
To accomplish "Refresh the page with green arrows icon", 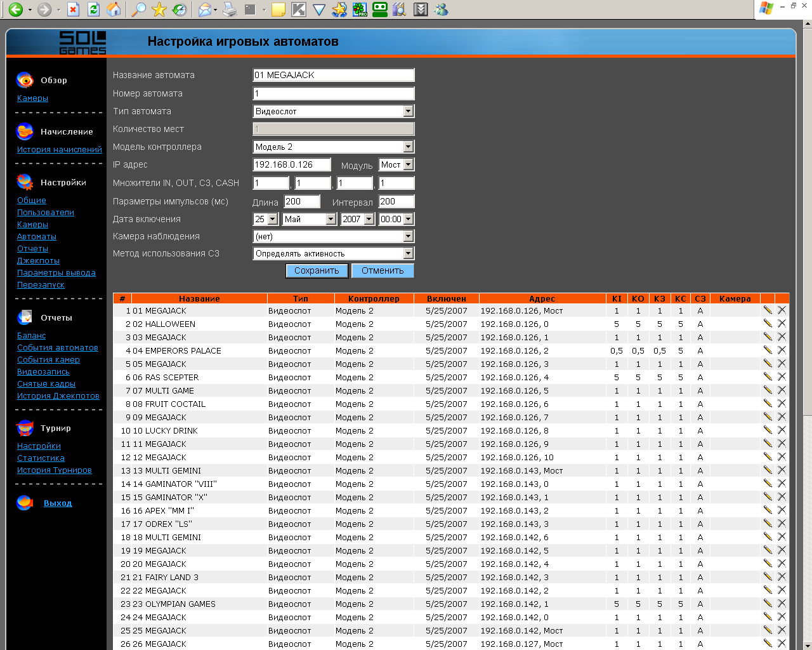I will [x=93, y=9].
